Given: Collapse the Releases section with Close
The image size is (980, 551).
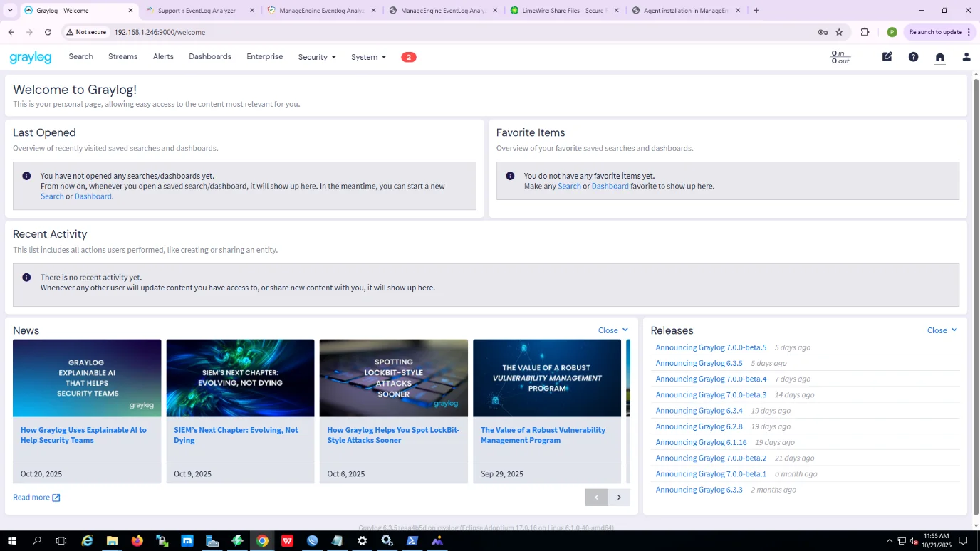Looking at the screenshot, I should point(942,330).
